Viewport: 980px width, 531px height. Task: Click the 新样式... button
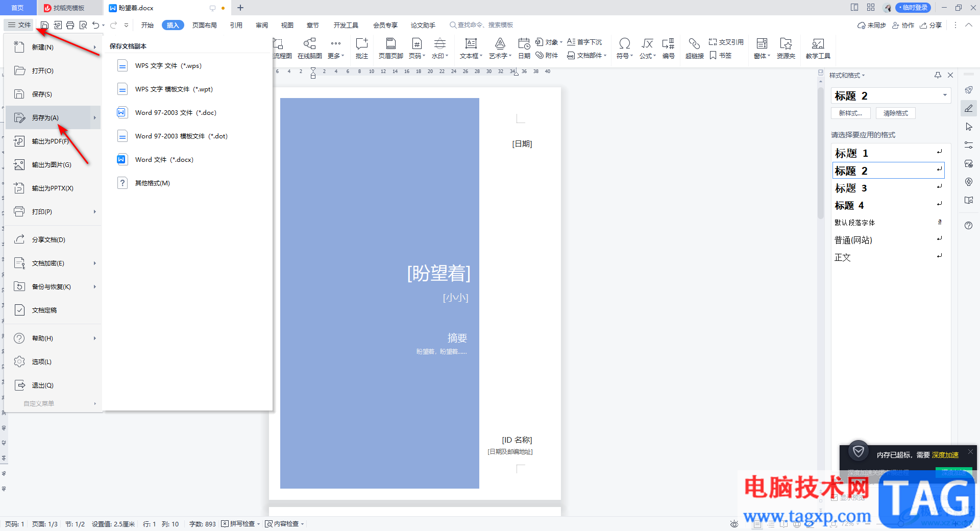(x=851, y=113)
